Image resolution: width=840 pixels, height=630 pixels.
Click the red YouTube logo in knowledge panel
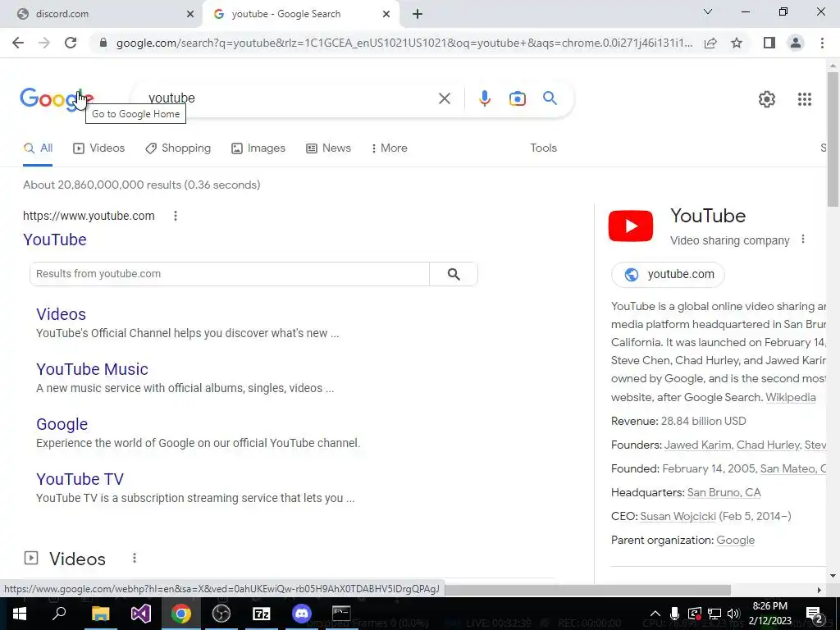click(631, 226)
